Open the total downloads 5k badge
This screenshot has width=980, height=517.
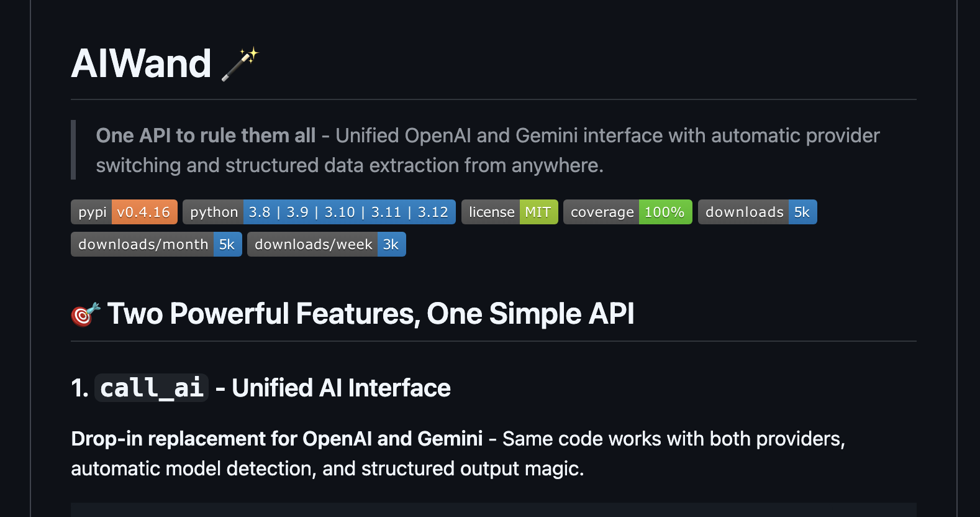pos(757,212)
